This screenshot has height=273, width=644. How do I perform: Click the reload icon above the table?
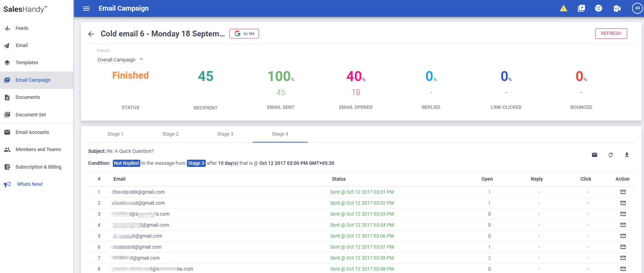(x=610, y=155)
